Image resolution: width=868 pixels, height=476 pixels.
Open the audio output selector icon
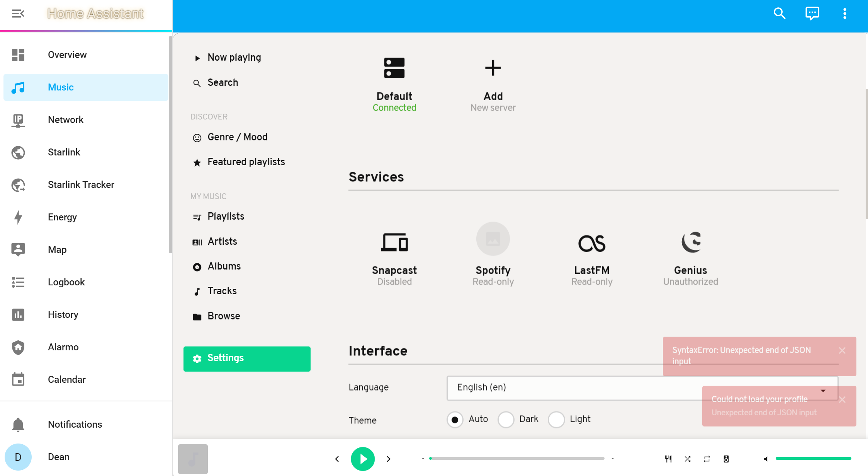click(x=726, y=459)
